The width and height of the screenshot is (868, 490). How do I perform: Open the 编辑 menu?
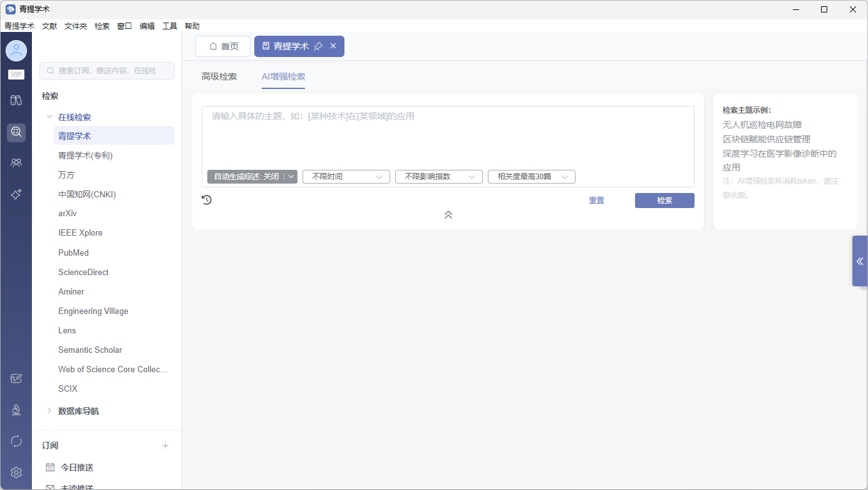tap(147, 26)
